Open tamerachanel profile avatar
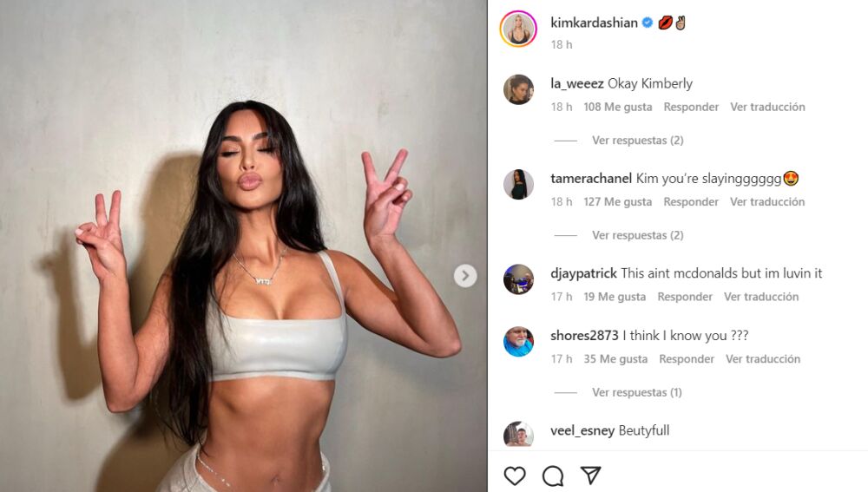The height and width of the screenshot is (492, 868). pos(518,184)
